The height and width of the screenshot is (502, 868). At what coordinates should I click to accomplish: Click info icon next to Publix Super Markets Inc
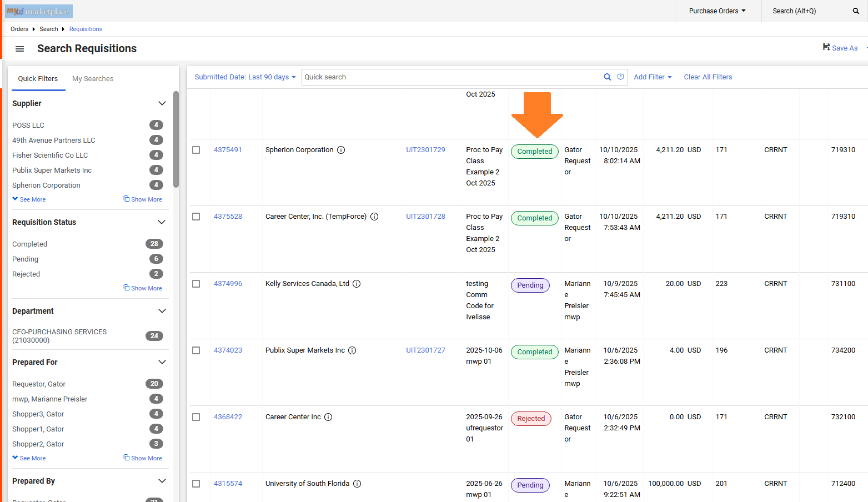click(x=352, y=350)
